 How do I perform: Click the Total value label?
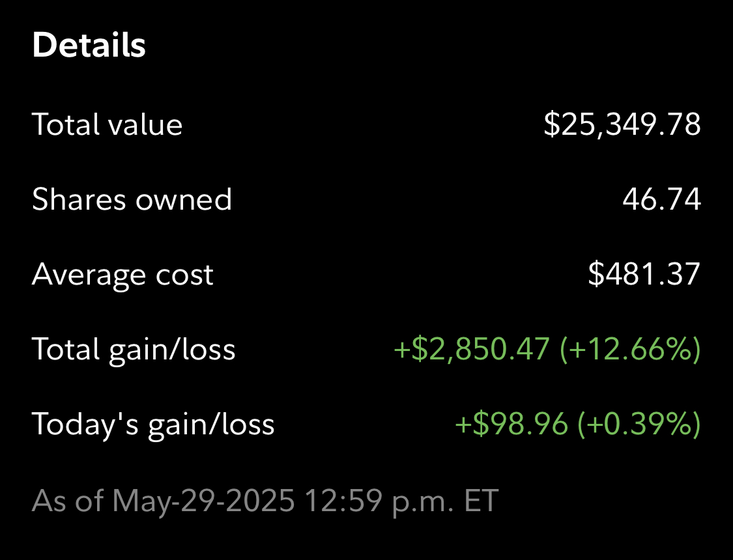[x=107, y=124]
